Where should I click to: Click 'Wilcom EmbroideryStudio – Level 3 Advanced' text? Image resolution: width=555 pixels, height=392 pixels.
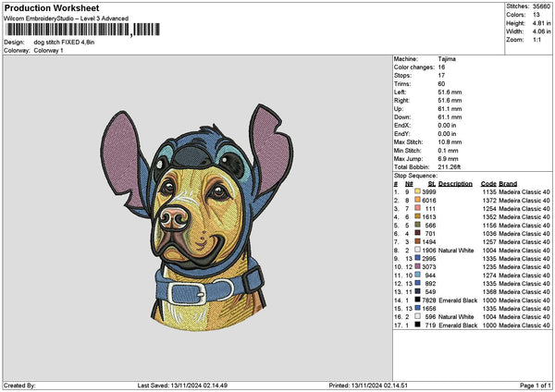pyautogui.click(x=67, y=18)
